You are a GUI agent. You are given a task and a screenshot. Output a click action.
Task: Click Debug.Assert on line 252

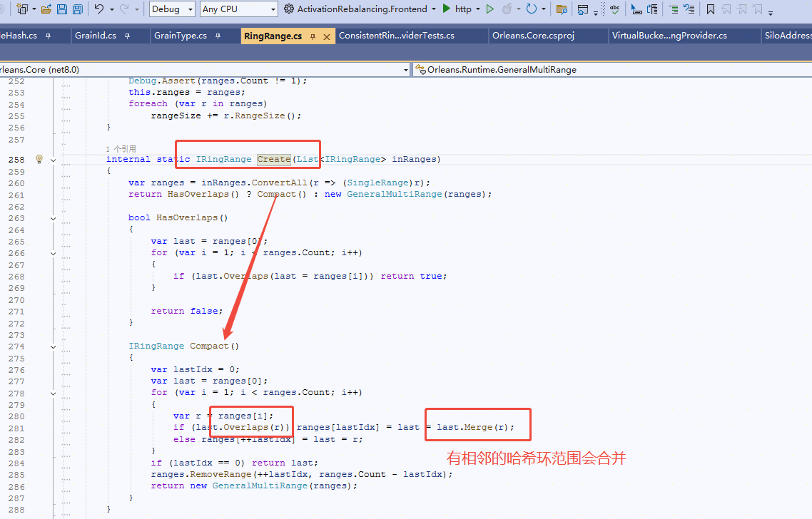tap(162, 81)
